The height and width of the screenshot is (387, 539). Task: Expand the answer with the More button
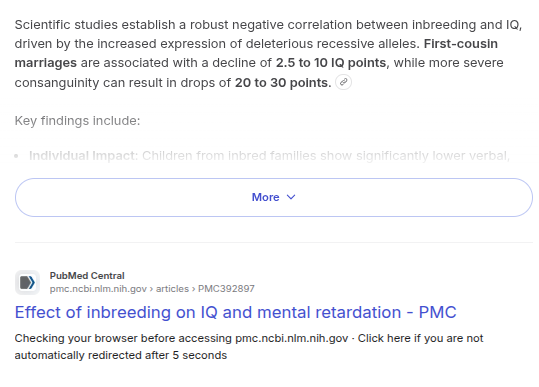click(x=274, y=197)
